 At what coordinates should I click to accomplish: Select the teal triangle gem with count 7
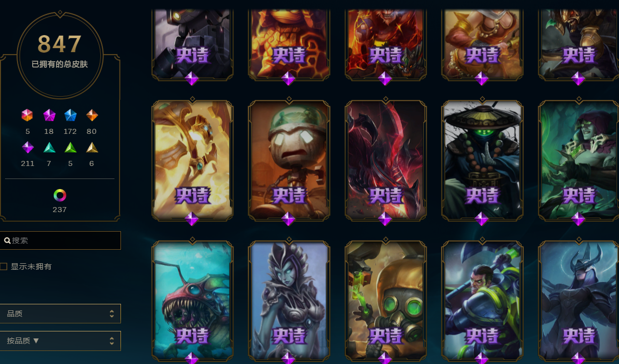(49, 147)
